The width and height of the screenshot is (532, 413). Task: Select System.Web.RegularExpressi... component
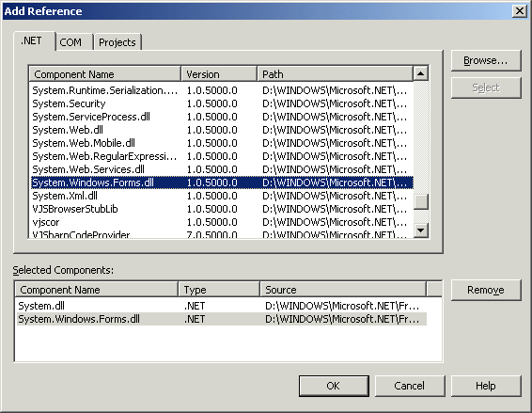222,156
